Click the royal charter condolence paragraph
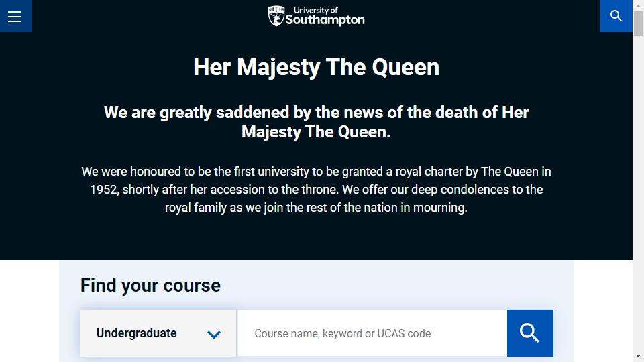Screen dimensions: 644x362 [x=316, y=190]
